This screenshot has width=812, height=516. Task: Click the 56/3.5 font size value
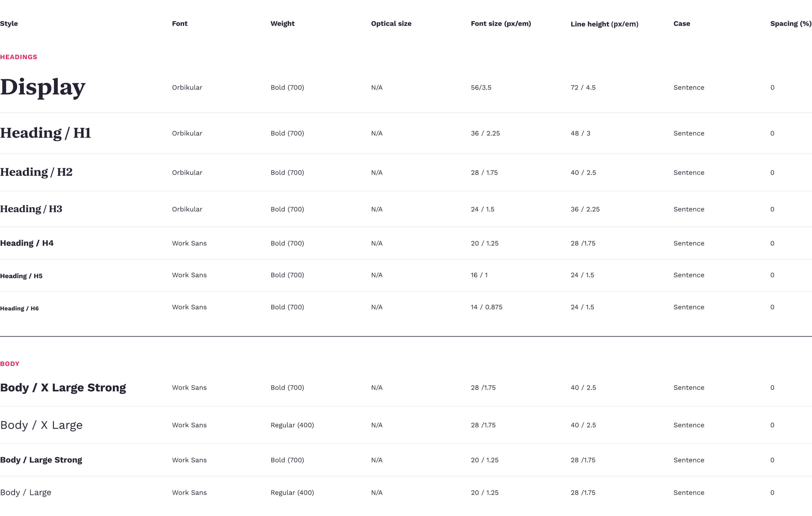coord(481,88)
